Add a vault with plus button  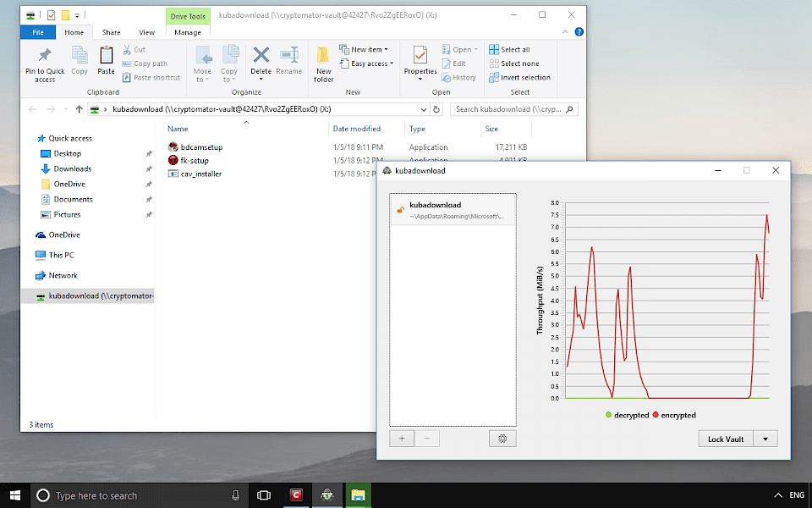click(x=402, y=439)
